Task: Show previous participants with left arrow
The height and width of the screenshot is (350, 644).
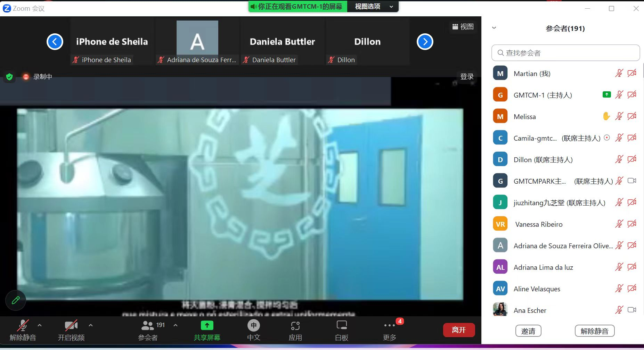Action: 55,42
